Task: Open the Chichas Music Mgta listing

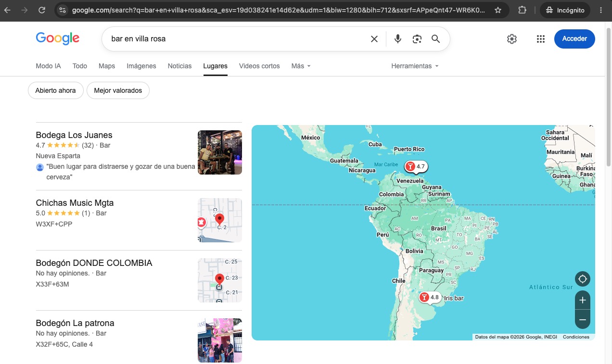Action: pyautogui.click(x=75, y=203)
